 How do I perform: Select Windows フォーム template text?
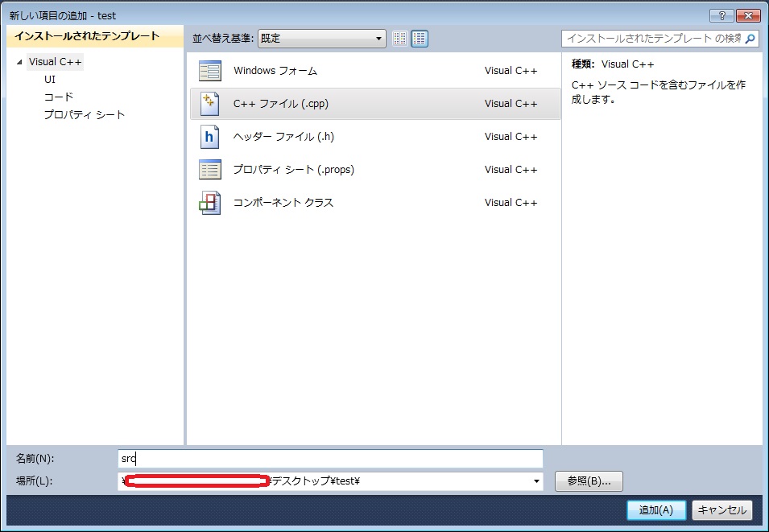[275, 71]
